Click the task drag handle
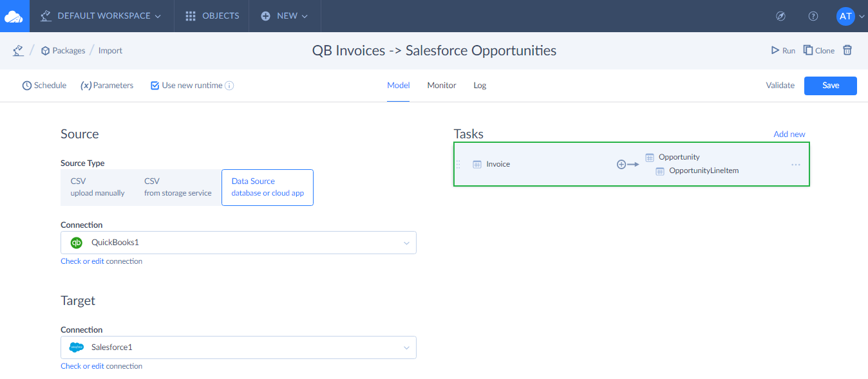 (458, 164)
